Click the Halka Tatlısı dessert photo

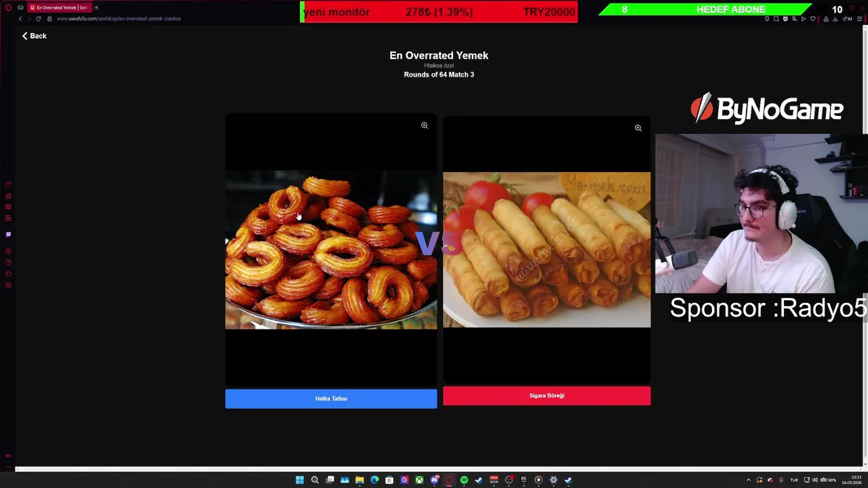(x=331, y=250)
